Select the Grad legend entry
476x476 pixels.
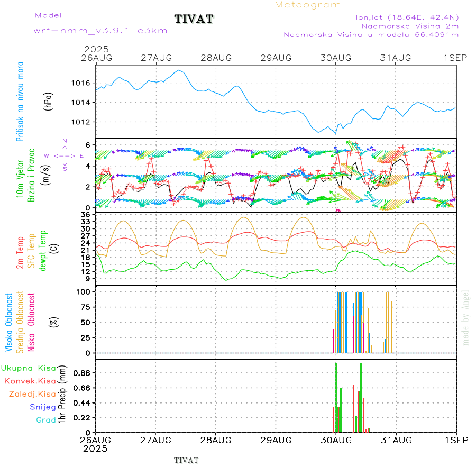(x=46, y=420)
